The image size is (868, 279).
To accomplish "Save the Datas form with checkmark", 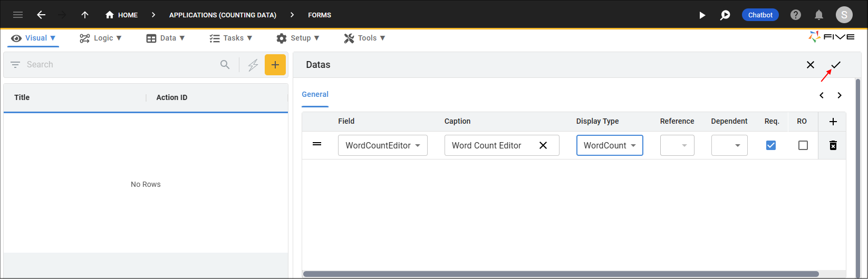I will pyautogui.click(x=836, y=65).
